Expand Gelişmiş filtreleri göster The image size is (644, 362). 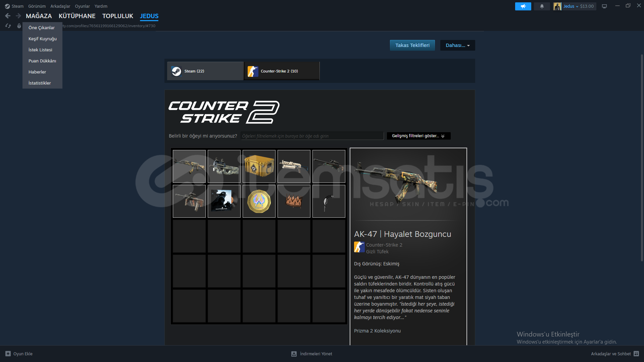tap(418, 136)
